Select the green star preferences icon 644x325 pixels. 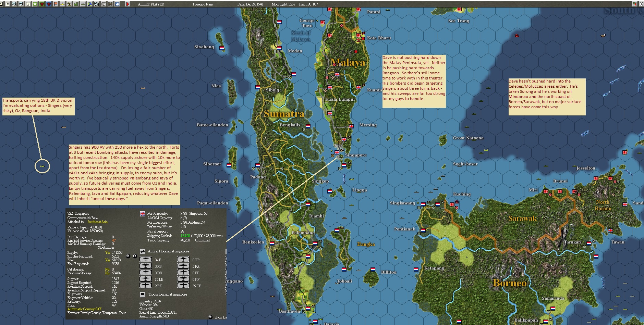click(x=35, y=4)
